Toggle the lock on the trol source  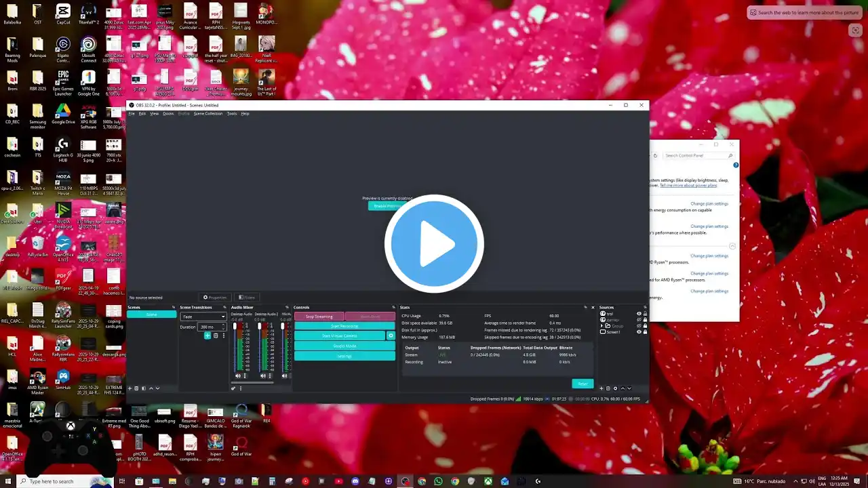(645, 314)
